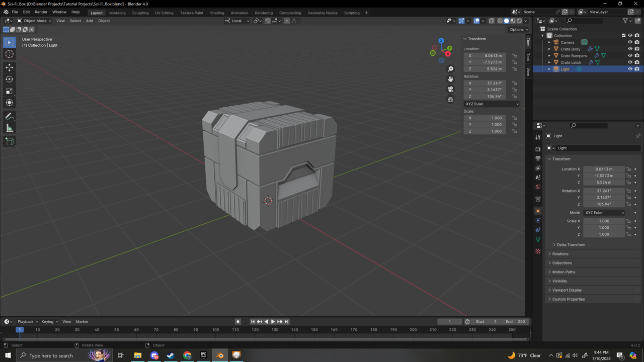Toggle camera view in viewport
Screen dimensions: 644x362
450,89
